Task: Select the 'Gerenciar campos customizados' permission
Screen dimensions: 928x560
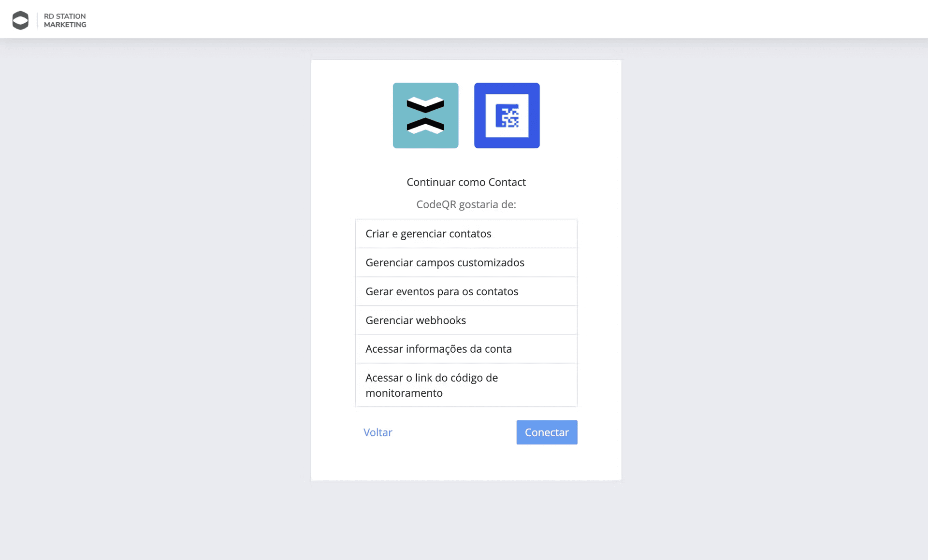Action: tap(465, 262)
